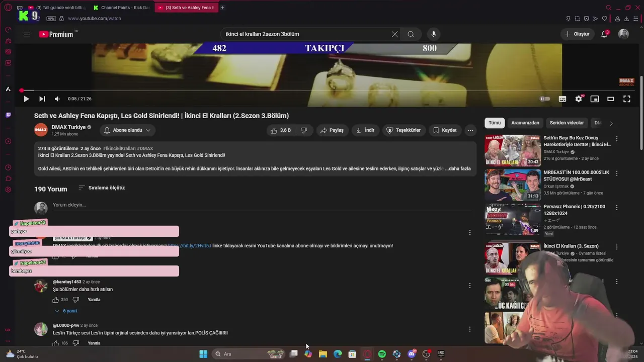This screenshot has width=644, height=362.
Task: Toggle the autoplay switch in player
Action: (545, 99)
